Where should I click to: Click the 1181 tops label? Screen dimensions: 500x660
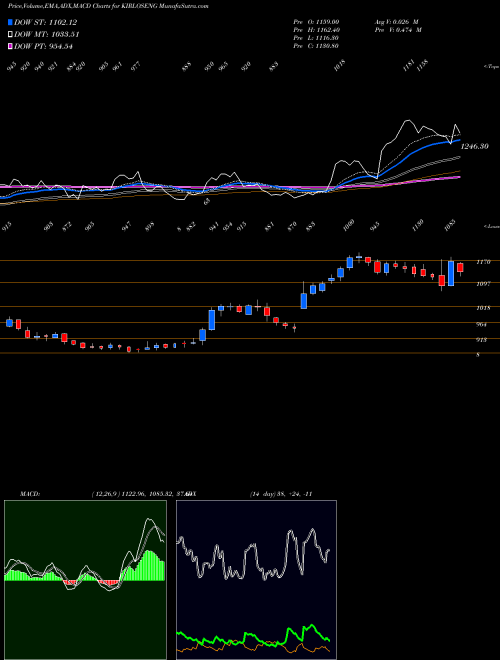pyautogui.click(x=407, y=67)
